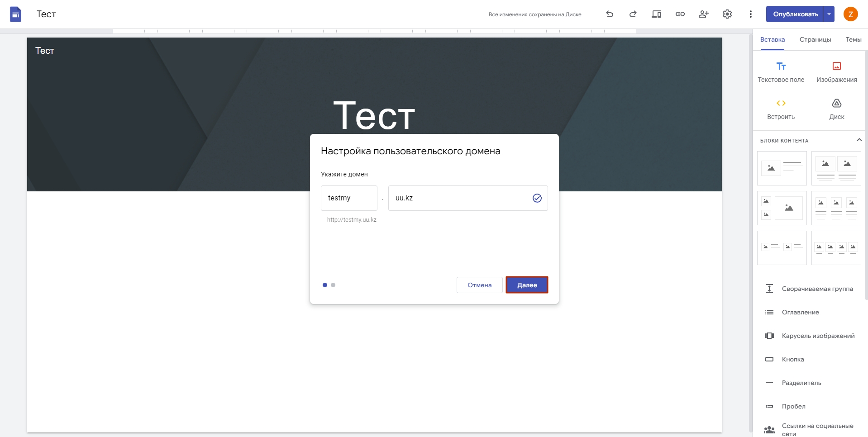
Task: Switch to the Темы tab
Action: [853, 39]
